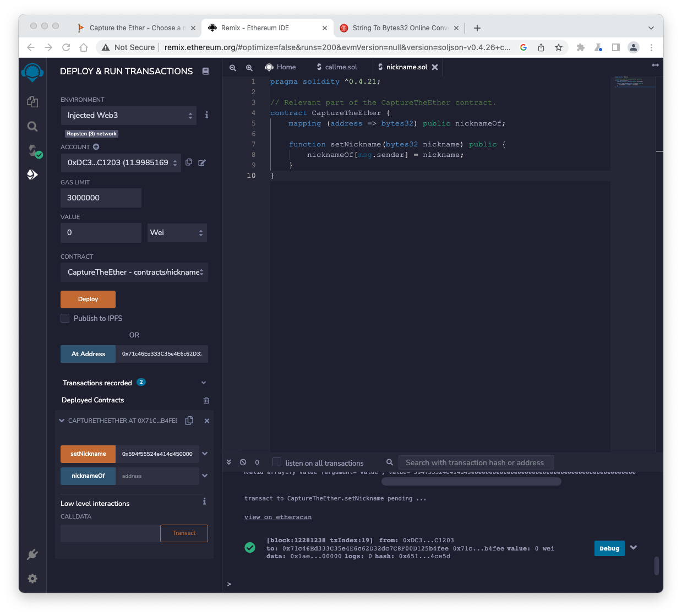This screenshot has width=682, height=616.
Task: Switch to the callme.sol editor tab
Action: pyautogui.click(x=337, y=67)
